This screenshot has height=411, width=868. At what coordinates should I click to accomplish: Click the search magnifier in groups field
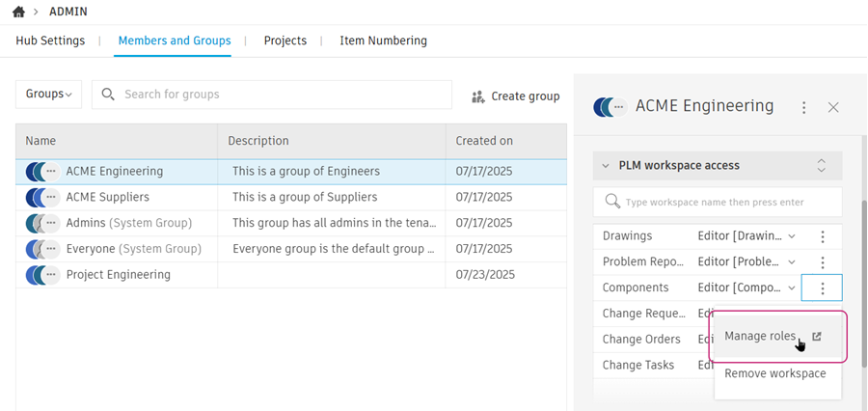(x=108, y=95)
